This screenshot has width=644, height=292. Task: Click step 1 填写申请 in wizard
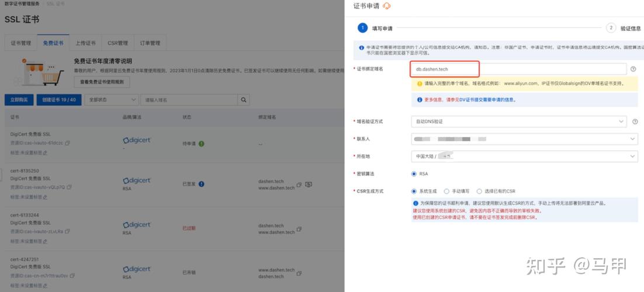(x=375, y=29)
